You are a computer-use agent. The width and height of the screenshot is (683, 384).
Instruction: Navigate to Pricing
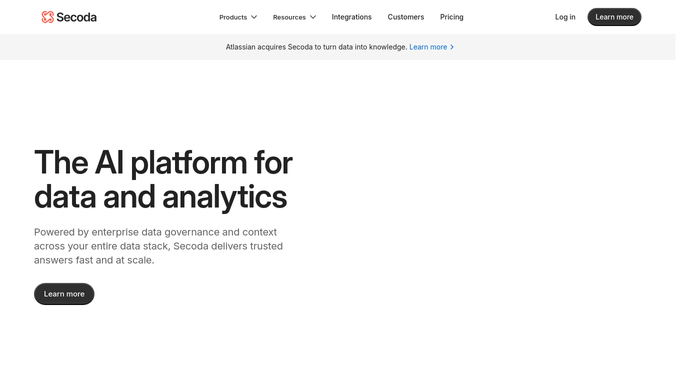click(452, 17)
